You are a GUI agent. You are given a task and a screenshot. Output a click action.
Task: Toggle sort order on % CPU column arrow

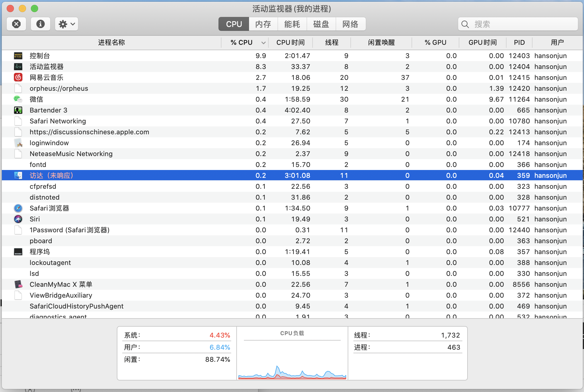click(263, 43)
